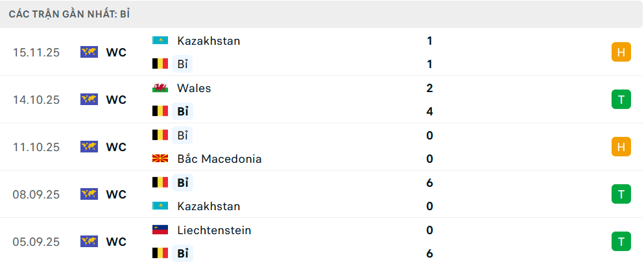
Task: Click the WC world map icon for 05.09.25
Action: click(x=89, y=242)
